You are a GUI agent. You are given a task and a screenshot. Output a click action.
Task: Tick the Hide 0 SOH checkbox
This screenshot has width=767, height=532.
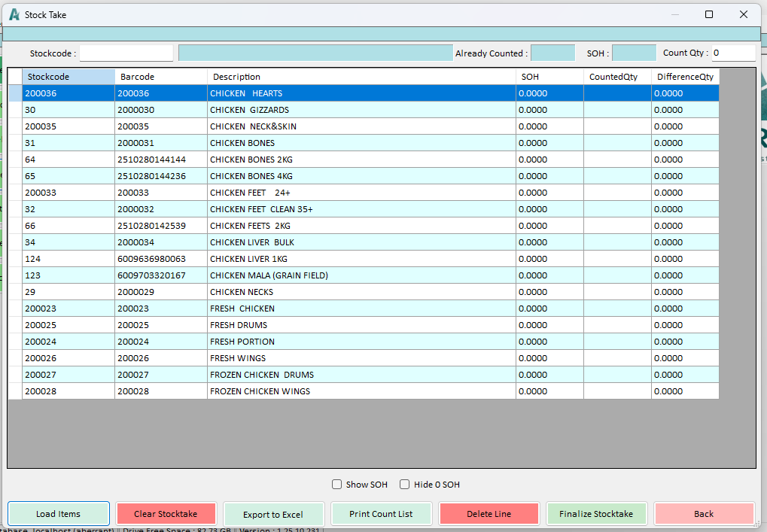coord(405,485)
